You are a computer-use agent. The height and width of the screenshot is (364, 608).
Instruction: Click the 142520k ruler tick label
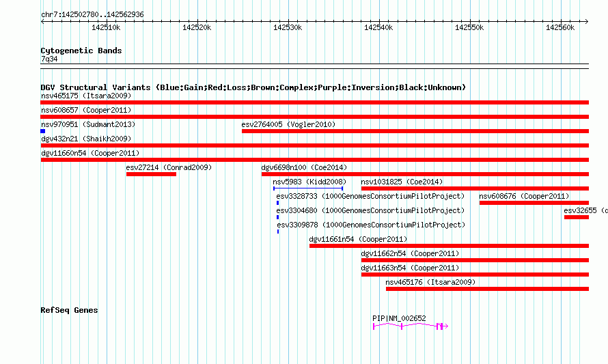pos(197,27)
